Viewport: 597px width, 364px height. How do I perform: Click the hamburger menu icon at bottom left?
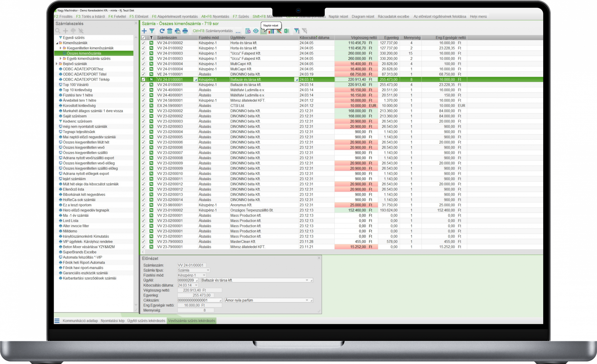click(57, 321)
